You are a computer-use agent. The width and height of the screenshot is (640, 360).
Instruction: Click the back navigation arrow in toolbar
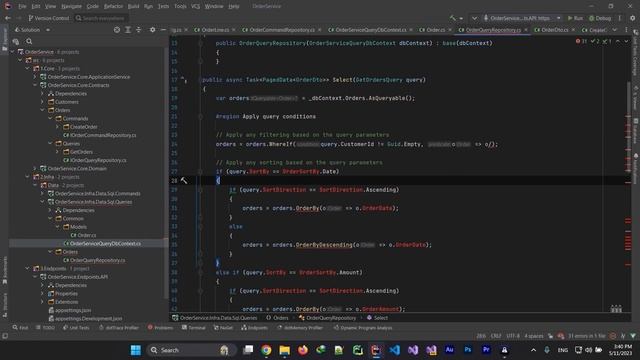[x=8, y=18]
